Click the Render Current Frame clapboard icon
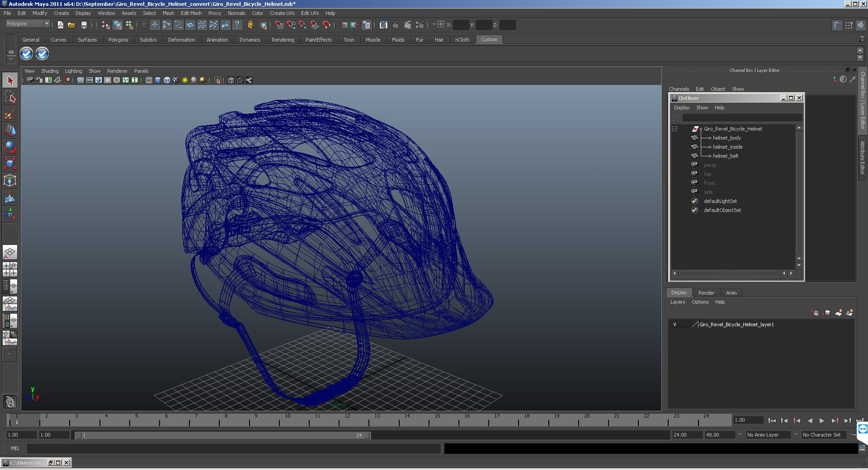The image size is (868, 470). (396, 25)
